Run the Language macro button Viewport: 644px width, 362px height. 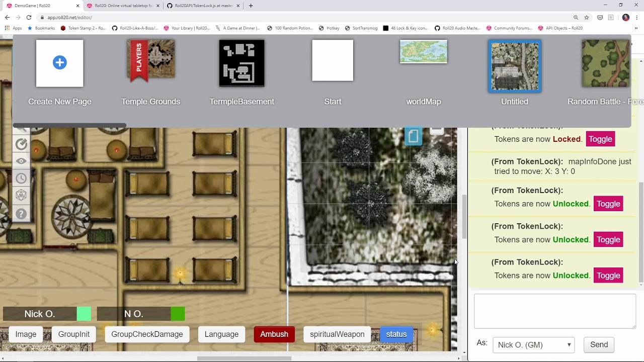click(221, 334)
